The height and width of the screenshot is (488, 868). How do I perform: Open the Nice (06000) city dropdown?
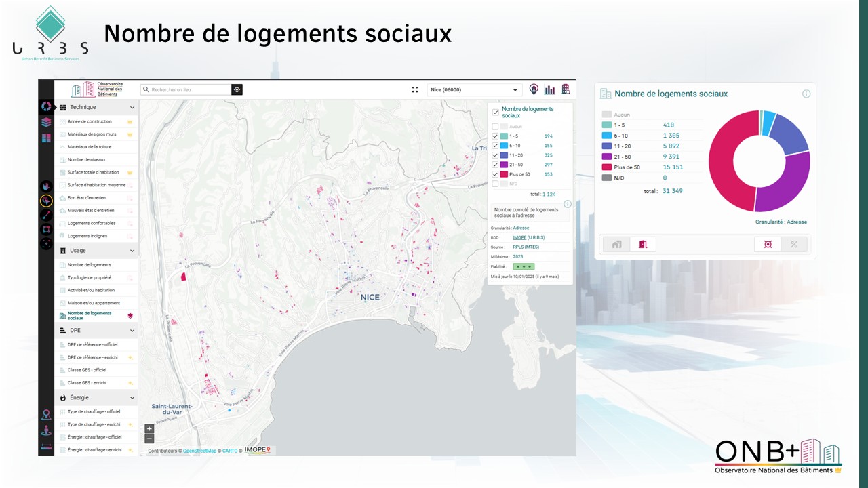click(475, 89)
